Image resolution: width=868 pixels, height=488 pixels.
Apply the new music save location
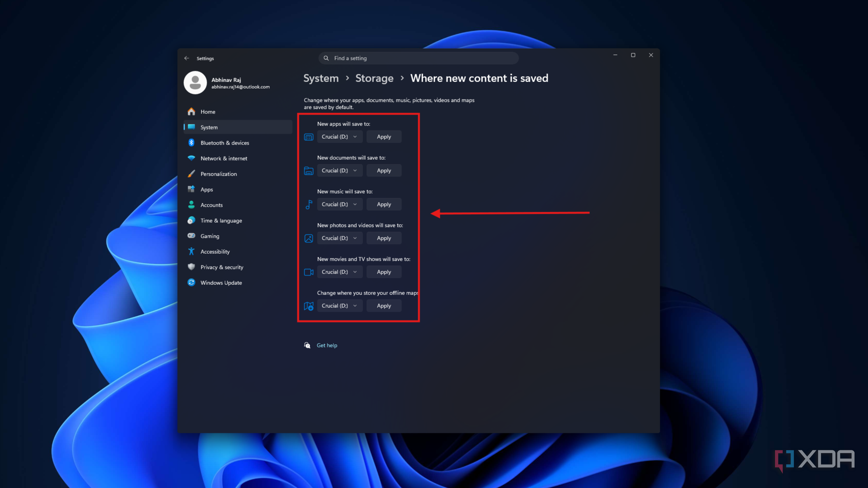point(384,204)
